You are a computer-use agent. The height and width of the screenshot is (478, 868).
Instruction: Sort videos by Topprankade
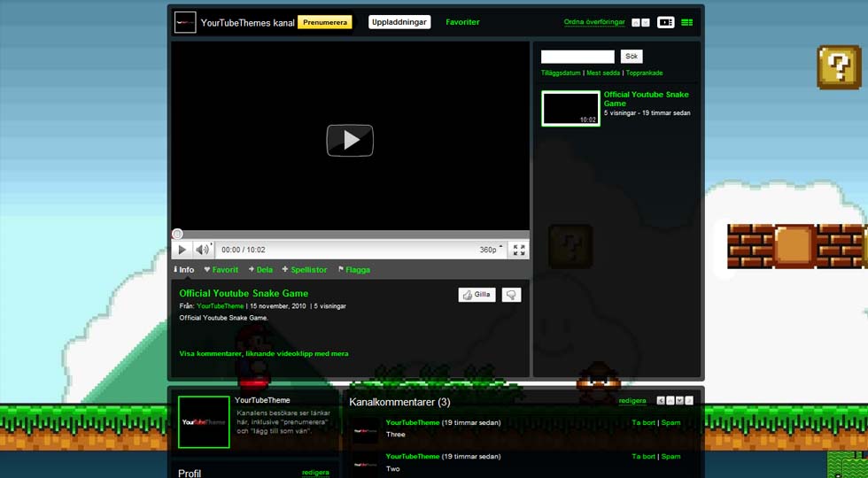pyautogui.click(x=645, y=73)
